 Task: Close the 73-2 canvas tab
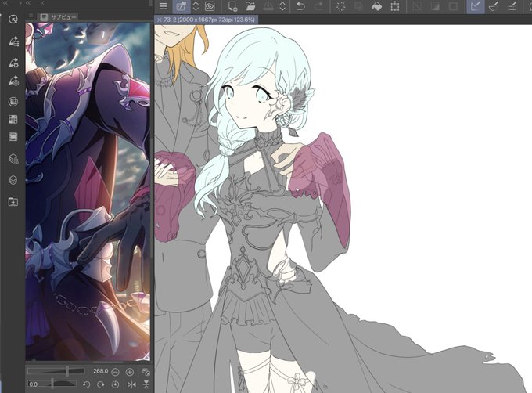pyautogui.click(x=159, y=20)
